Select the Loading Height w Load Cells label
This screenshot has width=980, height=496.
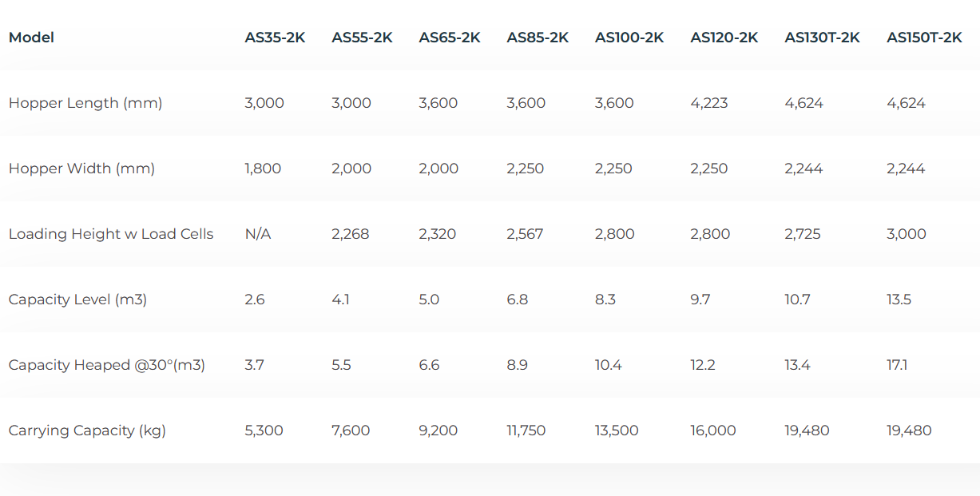click(111, 234)
